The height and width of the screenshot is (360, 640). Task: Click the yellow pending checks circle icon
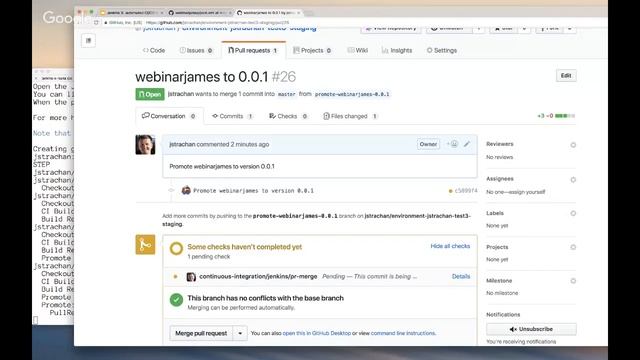[x=176, y=248]
